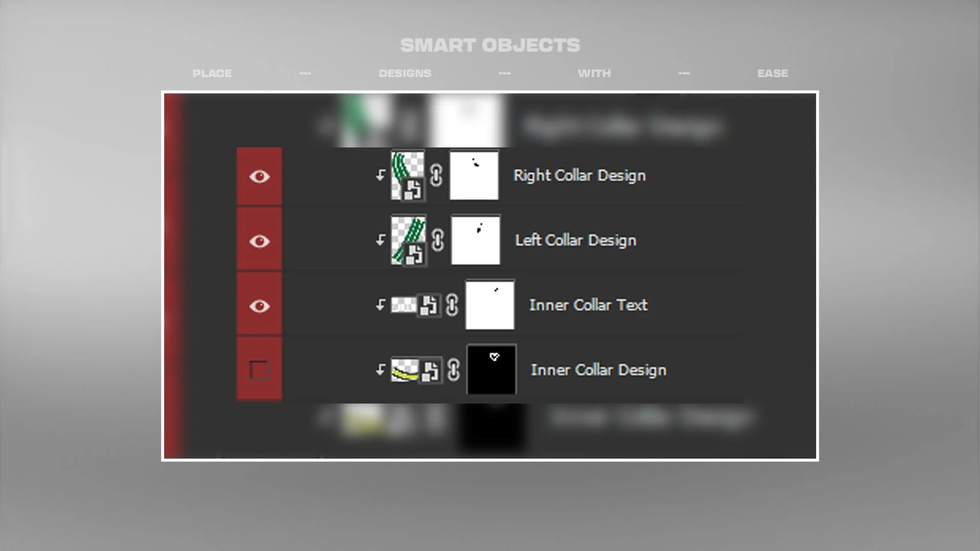Hide the Left Collar Design layer
This screenshot has height=551, width=980.
click(x=259, y=241)
